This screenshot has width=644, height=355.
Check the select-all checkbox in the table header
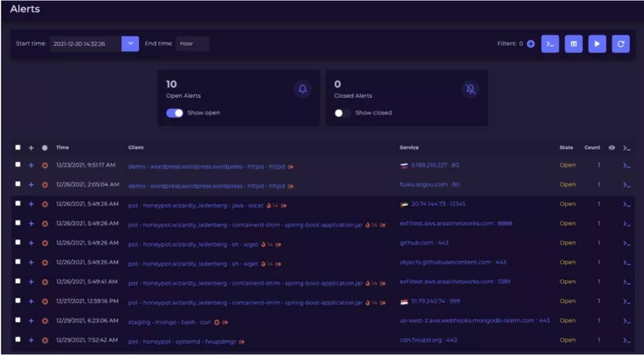(18, 147)
